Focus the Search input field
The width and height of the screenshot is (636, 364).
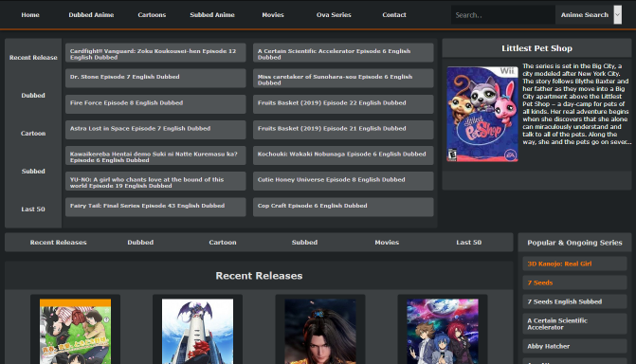(503, 15)
